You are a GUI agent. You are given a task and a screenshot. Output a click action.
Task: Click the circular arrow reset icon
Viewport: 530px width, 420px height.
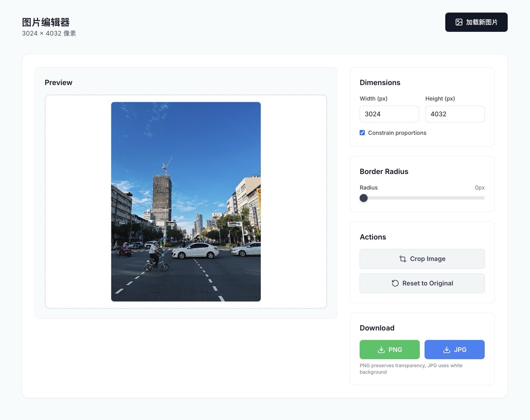[x=395, y=283]
